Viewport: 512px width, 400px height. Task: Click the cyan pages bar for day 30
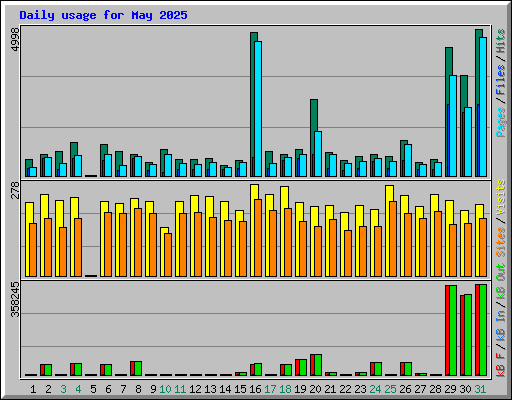[x=468, y=142]
